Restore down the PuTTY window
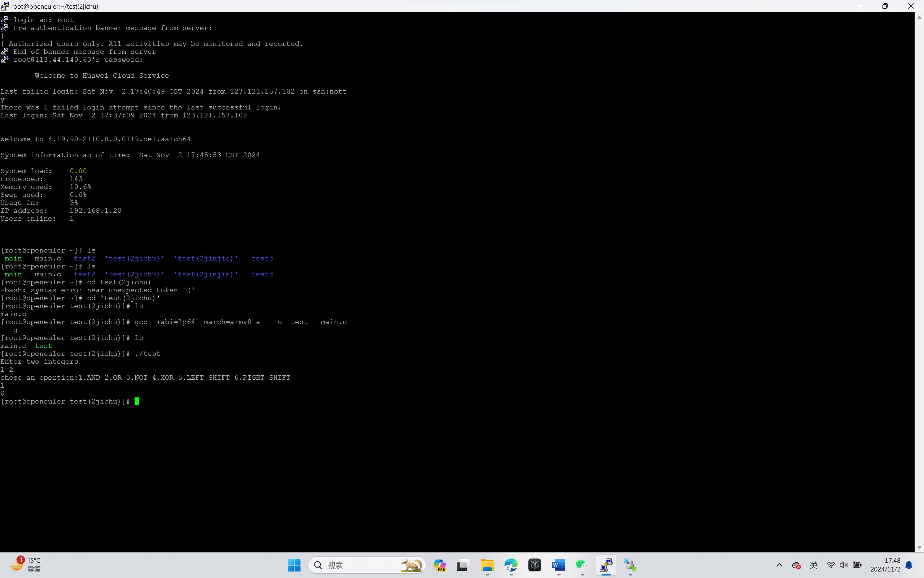The image size is (924, 578). coord(885,6)
